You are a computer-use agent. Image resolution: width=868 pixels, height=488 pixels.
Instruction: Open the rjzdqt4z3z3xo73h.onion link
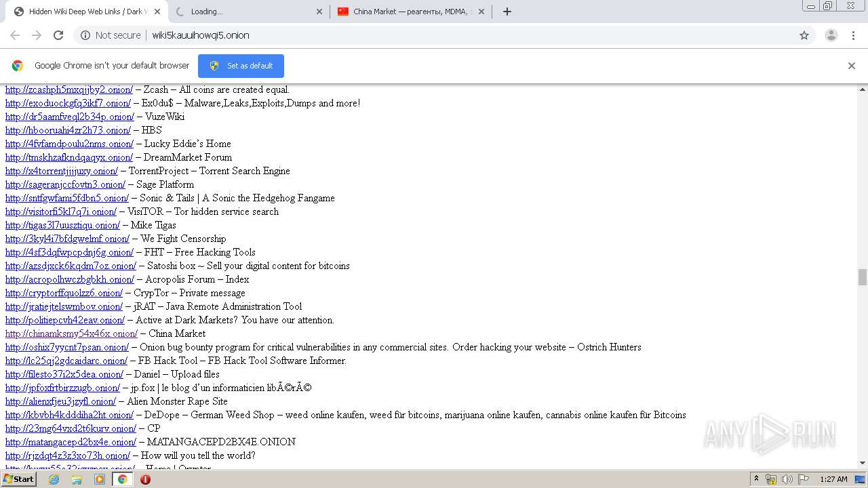tap(68, 455)
